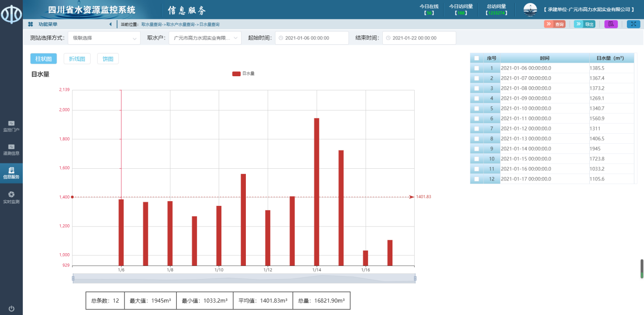644x315 pixels.
Task: Click the 查询 button
Action: coord(555,24)
